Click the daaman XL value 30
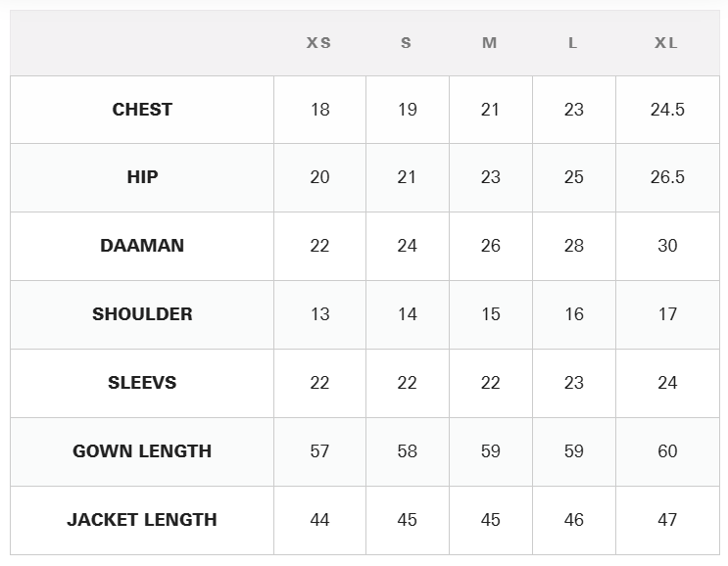 click(x=667, y=246)
